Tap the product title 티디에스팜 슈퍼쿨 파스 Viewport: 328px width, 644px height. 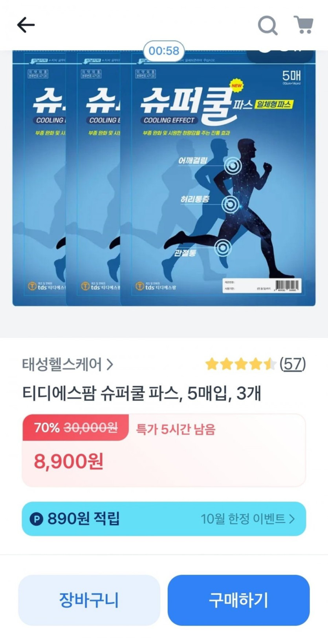(101, 393)
